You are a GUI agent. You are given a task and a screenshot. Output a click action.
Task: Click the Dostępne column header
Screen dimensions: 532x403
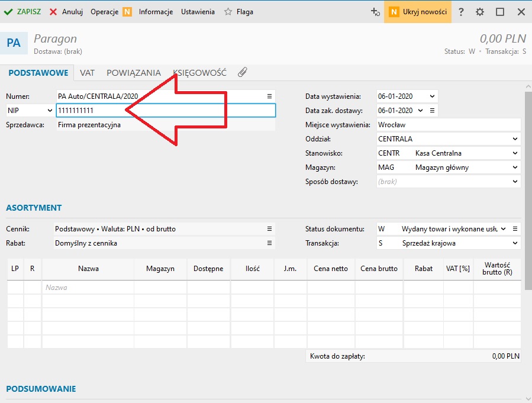click(x=208, y=269)
